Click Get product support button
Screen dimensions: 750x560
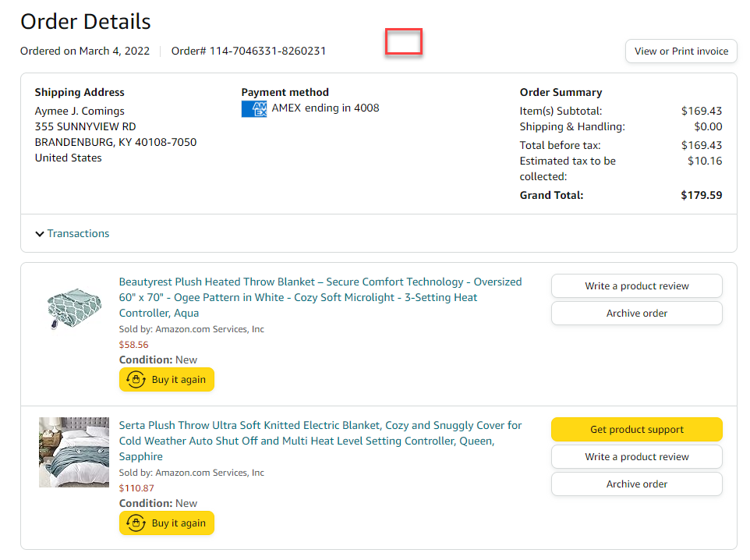tap(637, 429)
